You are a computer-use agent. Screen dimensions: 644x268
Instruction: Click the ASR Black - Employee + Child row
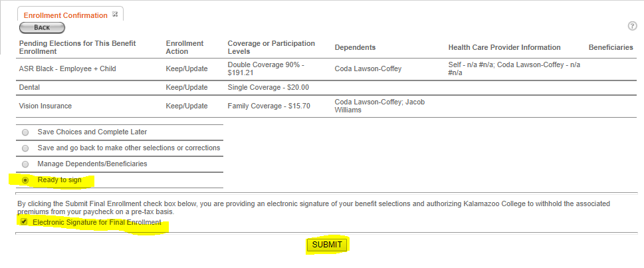tap(327, 69)
